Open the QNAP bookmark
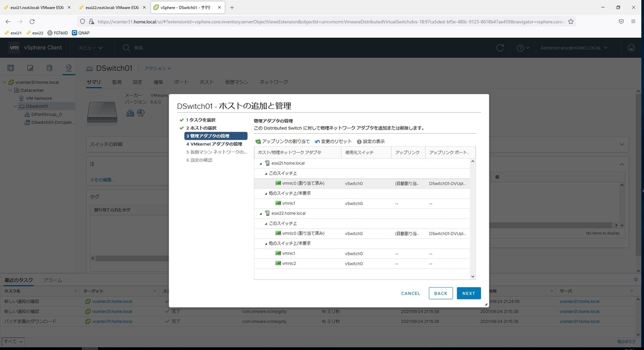The image size is (644, 350). pos(80,33)
